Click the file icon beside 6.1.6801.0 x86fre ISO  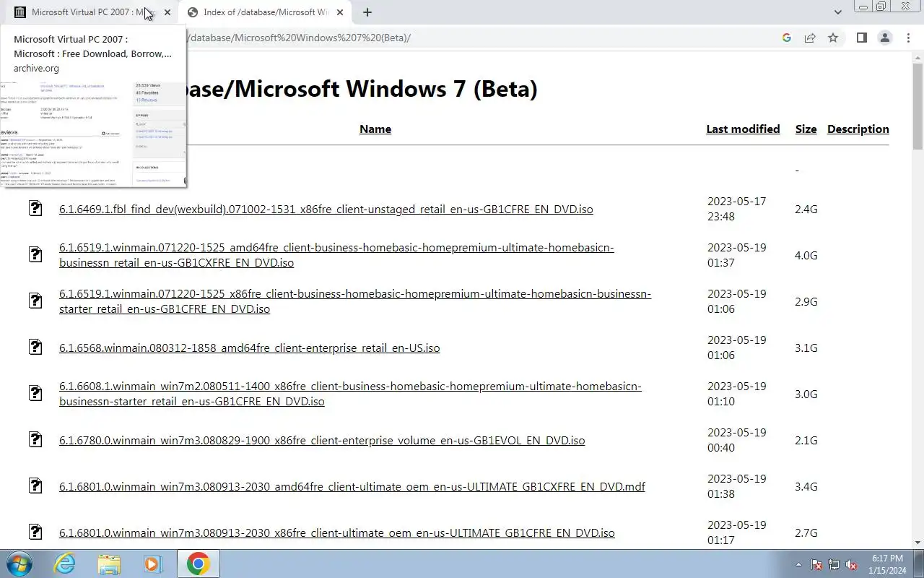point(35,532)
